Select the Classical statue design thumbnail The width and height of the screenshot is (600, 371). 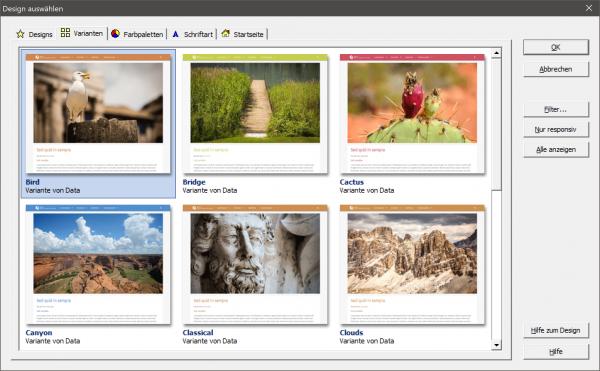tap(255, 265)
